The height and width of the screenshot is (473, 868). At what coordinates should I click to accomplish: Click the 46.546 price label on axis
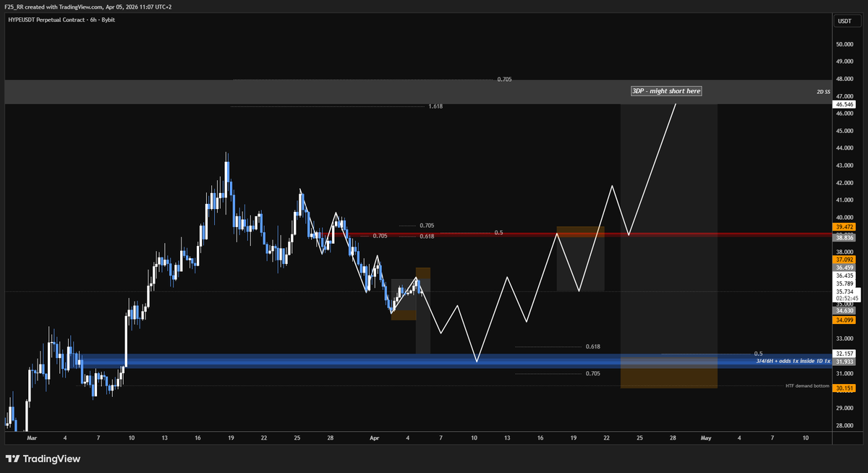(x=845, y=105)
